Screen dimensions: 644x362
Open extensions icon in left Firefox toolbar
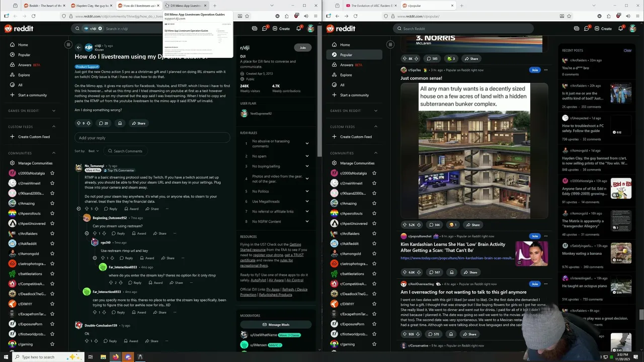point(287,16)
